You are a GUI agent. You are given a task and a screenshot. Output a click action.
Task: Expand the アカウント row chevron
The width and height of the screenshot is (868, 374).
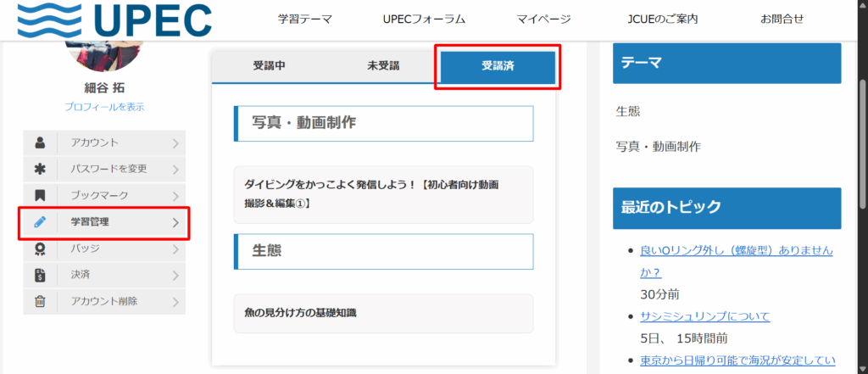coord(175,142)
